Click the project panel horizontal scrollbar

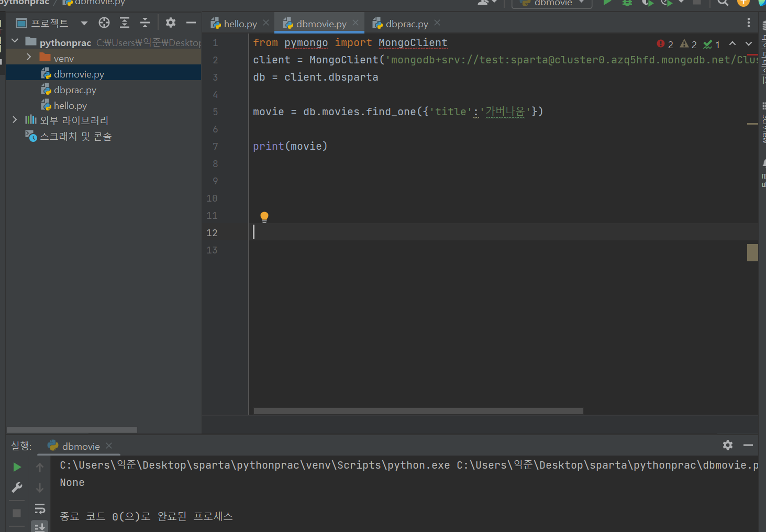coord(72,430)
